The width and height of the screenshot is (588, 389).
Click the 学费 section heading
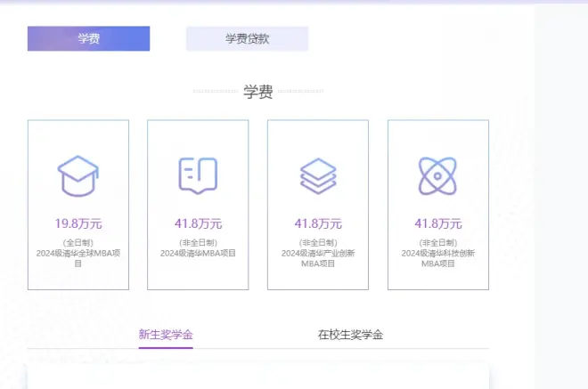click(x=257, y=92)
